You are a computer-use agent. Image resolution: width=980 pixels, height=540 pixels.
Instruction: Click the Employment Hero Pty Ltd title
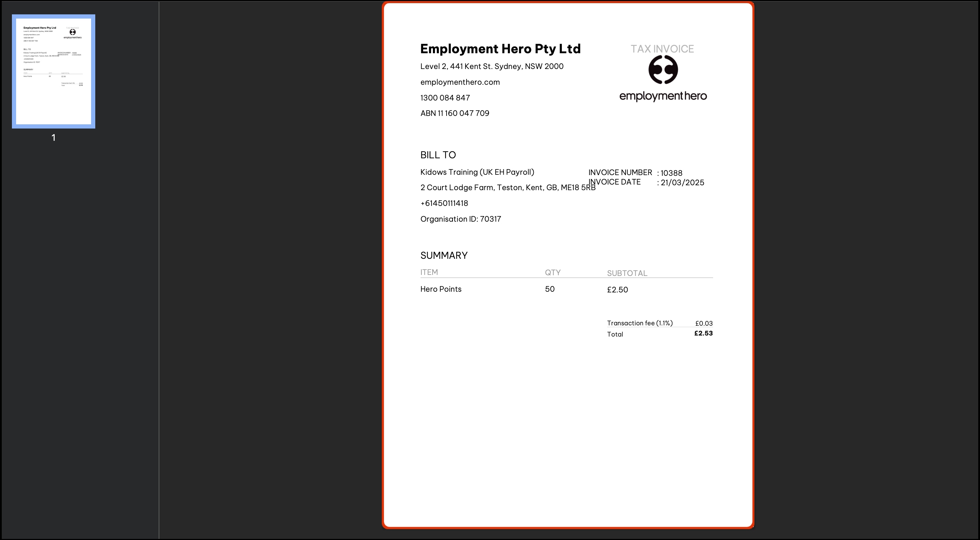pyautogui.click(x=500, y=49)
